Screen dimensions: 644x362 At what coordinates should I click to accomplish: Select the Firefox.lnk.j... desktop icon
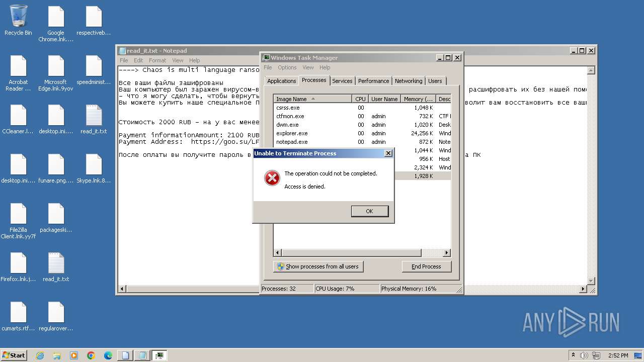[x=18, y=267]
